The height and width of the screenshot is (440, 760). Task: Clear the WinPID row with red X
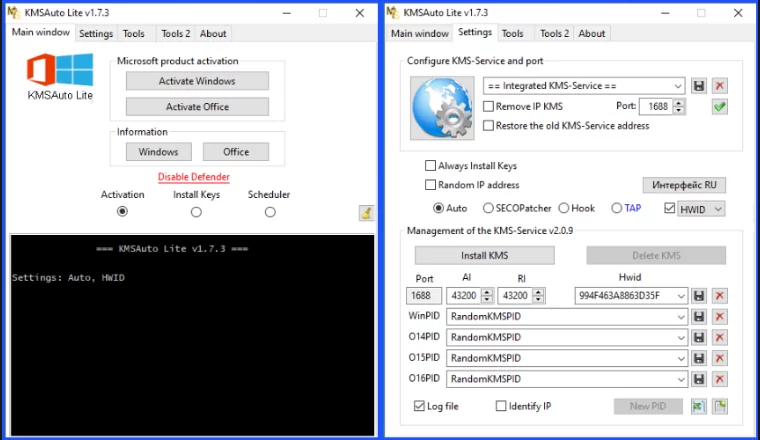point(720,316)
